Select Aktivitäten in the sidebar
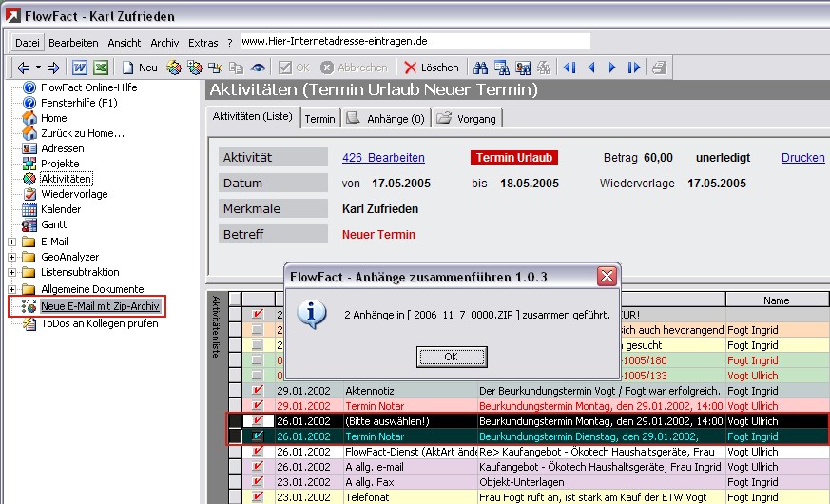 click(67, 179)
